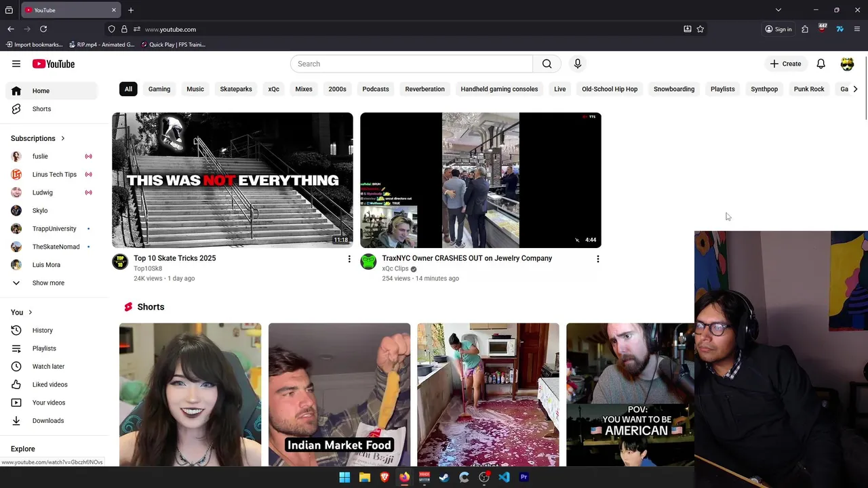Viewport: 868px width, 488px height.
Task: Select the All filter chip
Action: point(128,89)
